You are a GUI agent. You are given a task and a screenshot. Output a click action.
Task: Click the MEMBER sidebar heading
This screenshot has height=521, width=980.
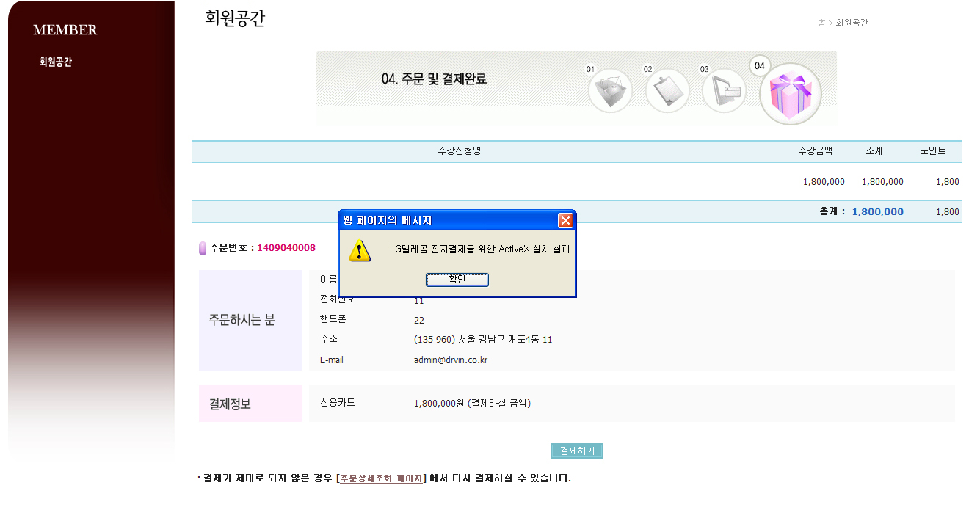(x=65, y=30)
